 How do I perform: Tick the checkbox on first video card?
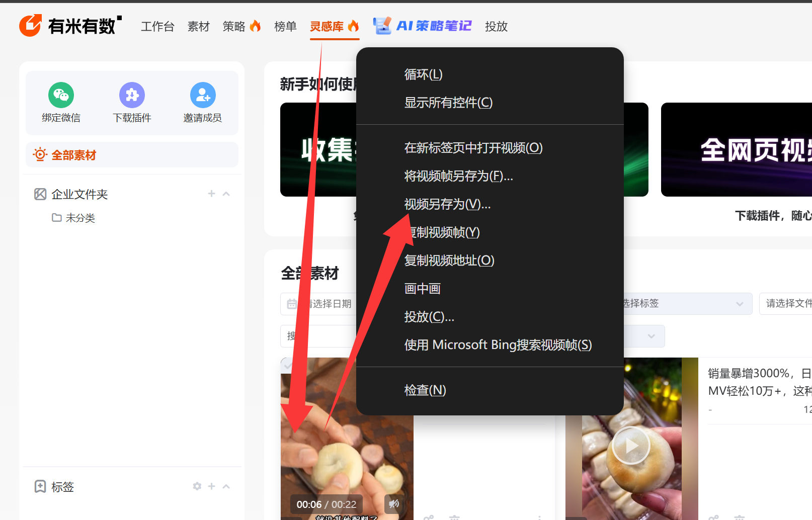(287, 365)
